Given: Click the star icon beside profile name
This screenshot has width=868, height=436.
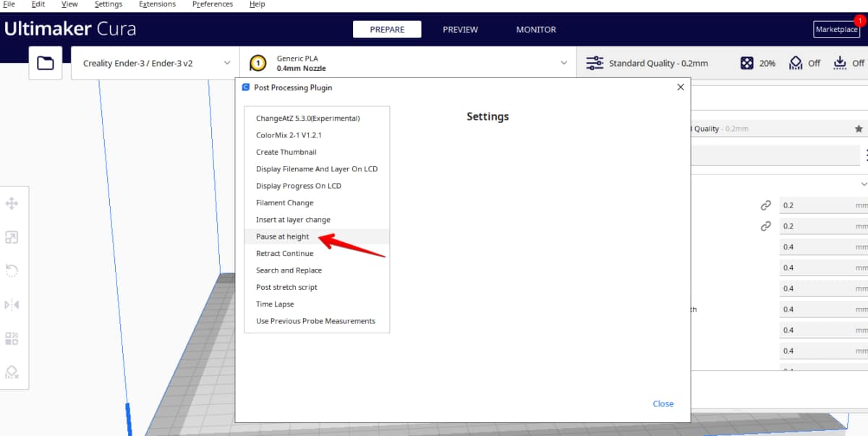Looking at the screenshot, I should pos(859,129).
